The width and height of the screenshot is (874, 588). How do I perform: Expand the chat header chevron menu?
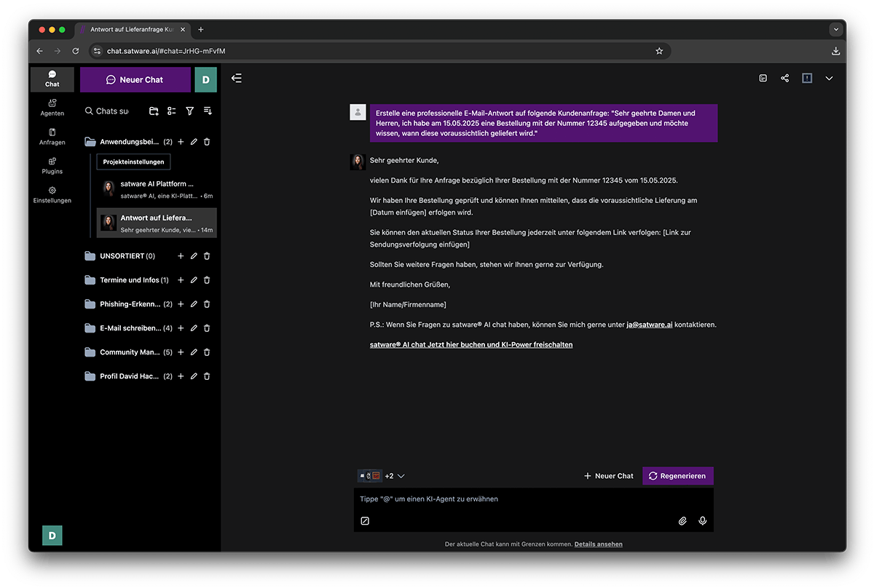tap(829, 79)
